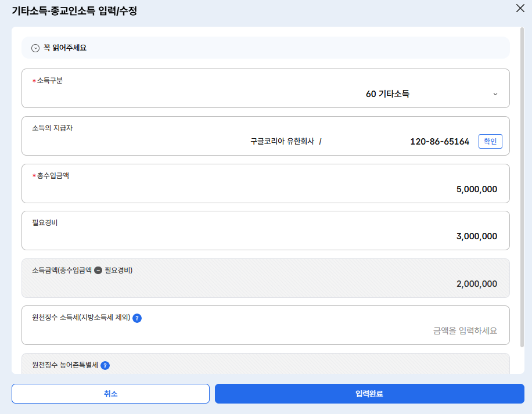Click the 필요경비 field showing 3,000,000
This screenshot has height=414, width=532.
click(476, 236)
